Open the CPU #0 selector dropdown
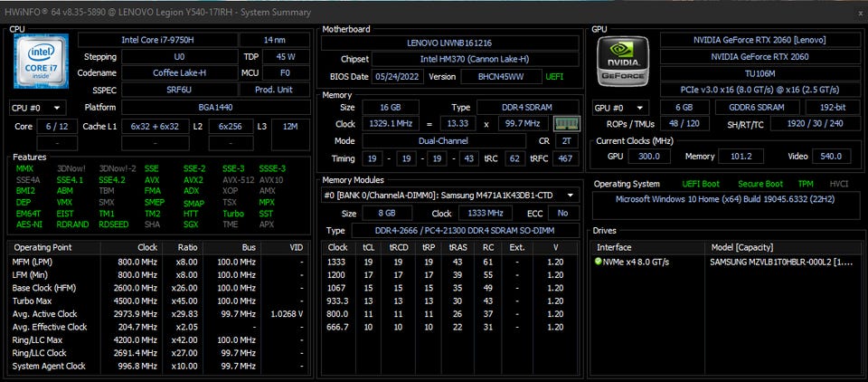Screen dimensions: 868x382 click(38, 108)
